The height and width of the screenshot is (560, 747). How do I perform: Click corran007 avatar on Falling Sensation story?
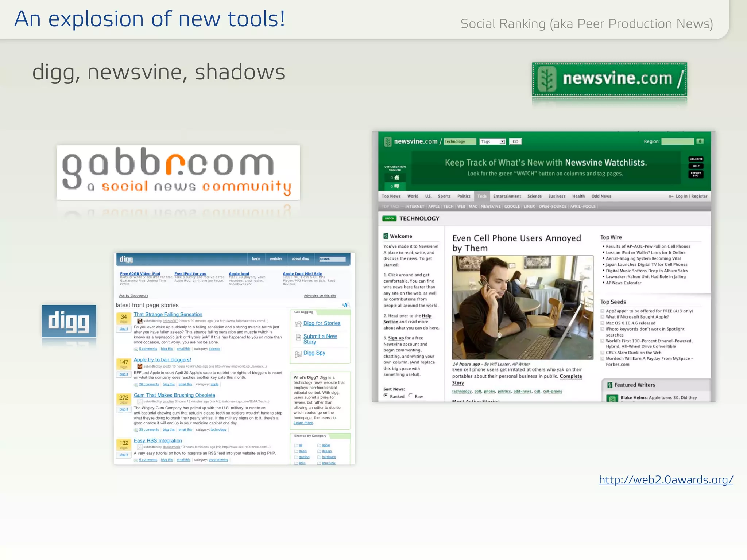[x=139, y=321]
